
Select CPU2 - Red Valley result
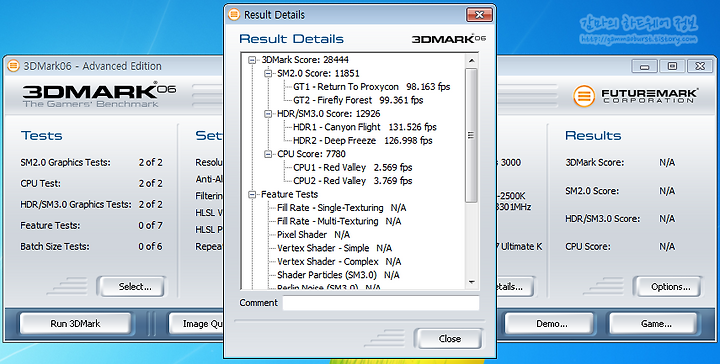353,181
